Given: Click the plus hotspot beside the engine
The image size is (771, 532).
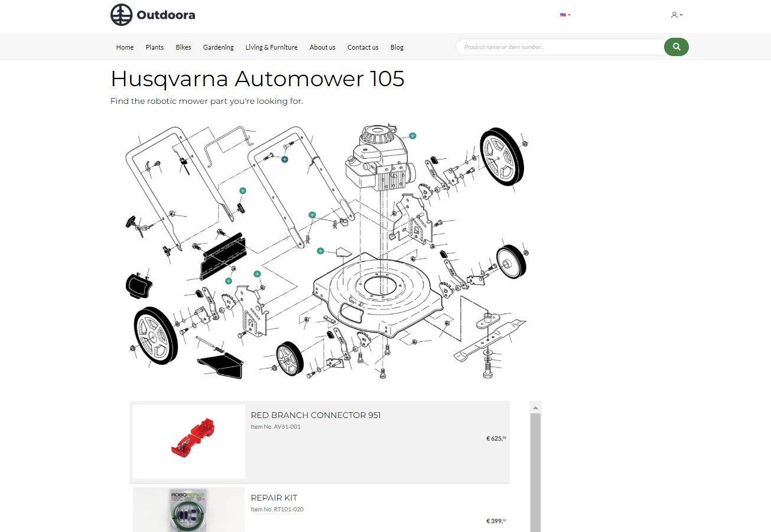Looking at the screenshot, I should (x=413, y=136).
